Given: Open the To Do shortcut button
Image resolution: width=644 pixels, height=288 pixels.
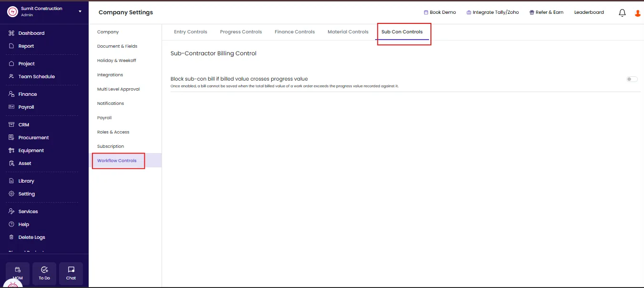Looking at the screenshot, I should pyautogui.click(x=44, y=274).
